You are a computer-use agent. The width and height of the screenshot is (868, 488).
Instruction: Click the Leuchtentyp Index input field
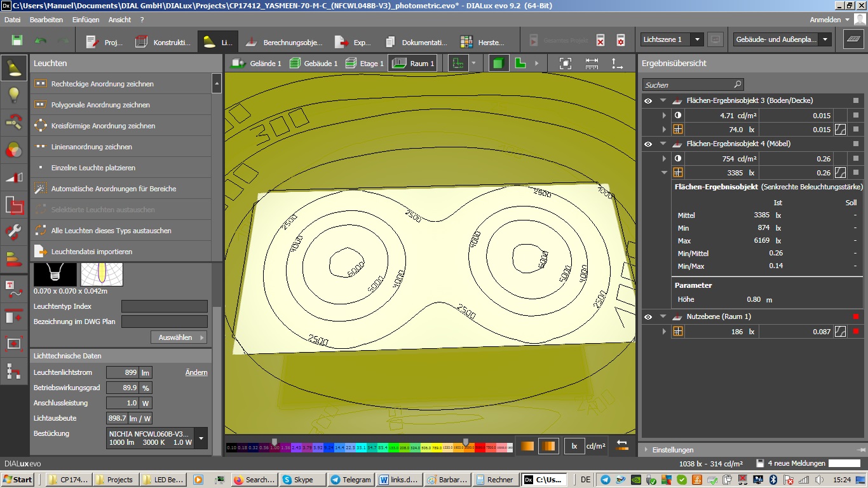tap(165, 306)
